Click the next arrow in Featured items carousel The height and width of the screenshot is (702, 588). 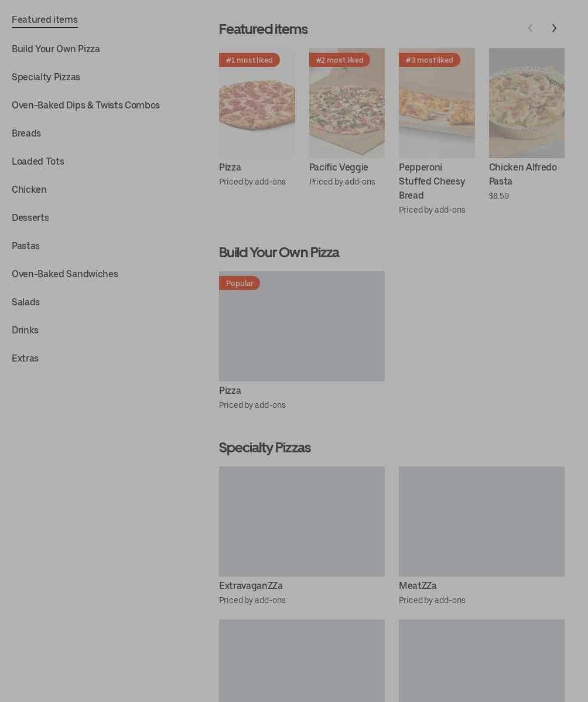point(554,28)
